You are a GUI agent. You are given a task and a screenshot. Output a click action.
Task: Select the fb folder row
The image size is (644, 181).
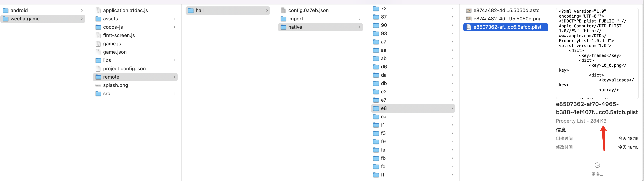click(413, 158)
